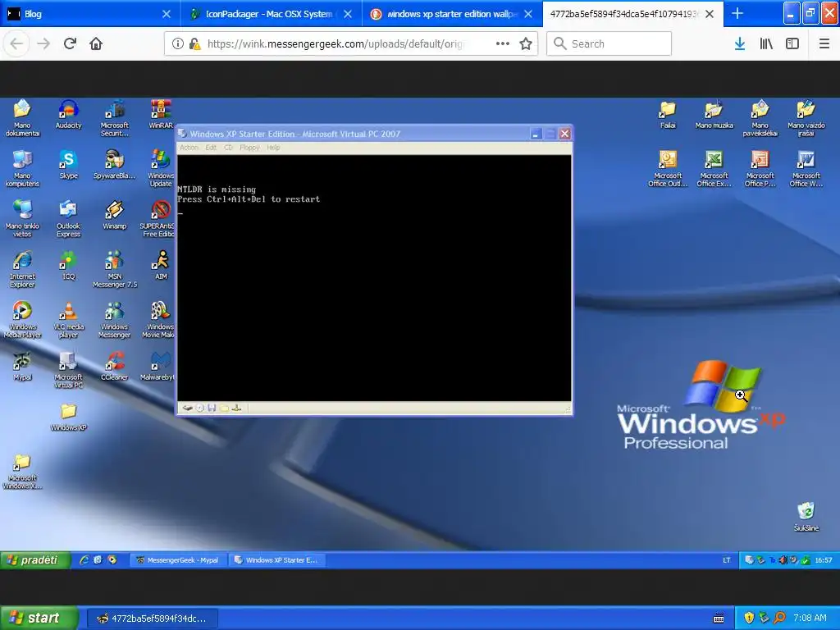Click the Windows XP folder on desktop

(69, 417)
